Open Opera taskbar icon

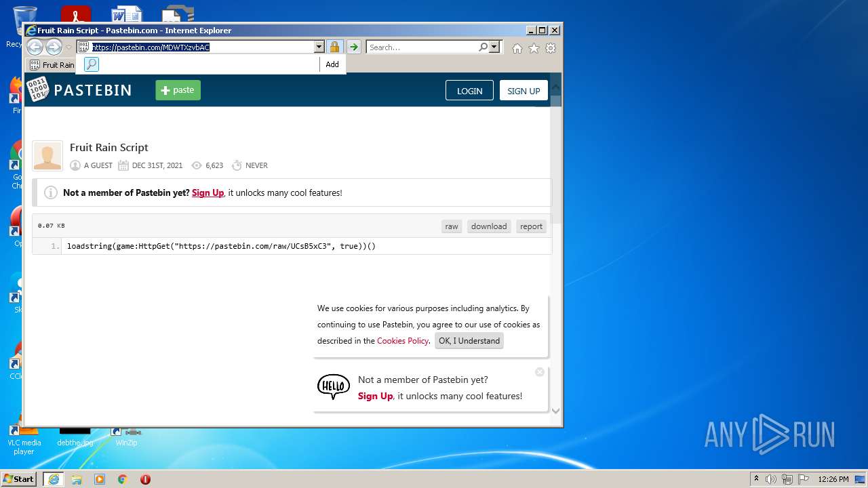145,479
